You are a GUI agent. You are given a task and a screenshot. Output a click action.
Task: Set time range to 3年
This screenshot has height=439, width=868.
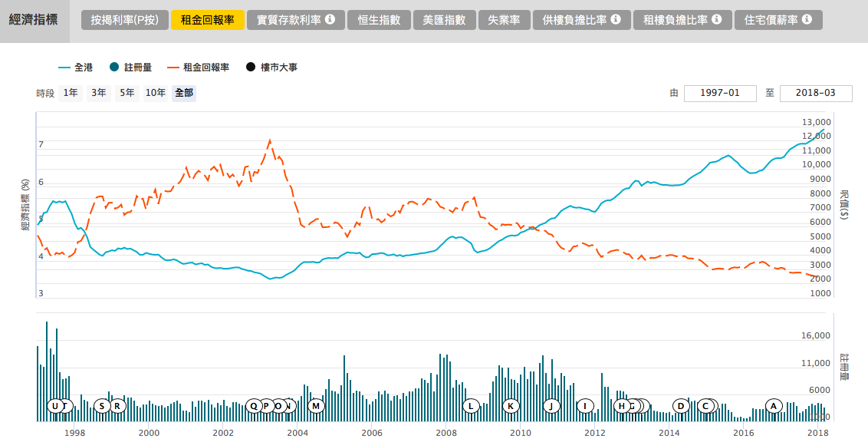click(99, 93)
